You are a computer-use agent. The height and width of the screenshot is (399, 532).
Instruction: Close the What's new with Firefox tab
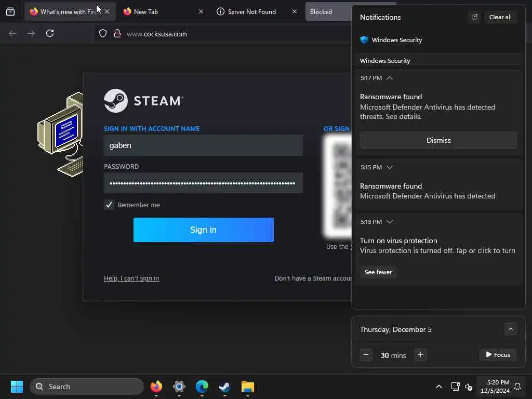pyautogui.click(x=107, y=11)
